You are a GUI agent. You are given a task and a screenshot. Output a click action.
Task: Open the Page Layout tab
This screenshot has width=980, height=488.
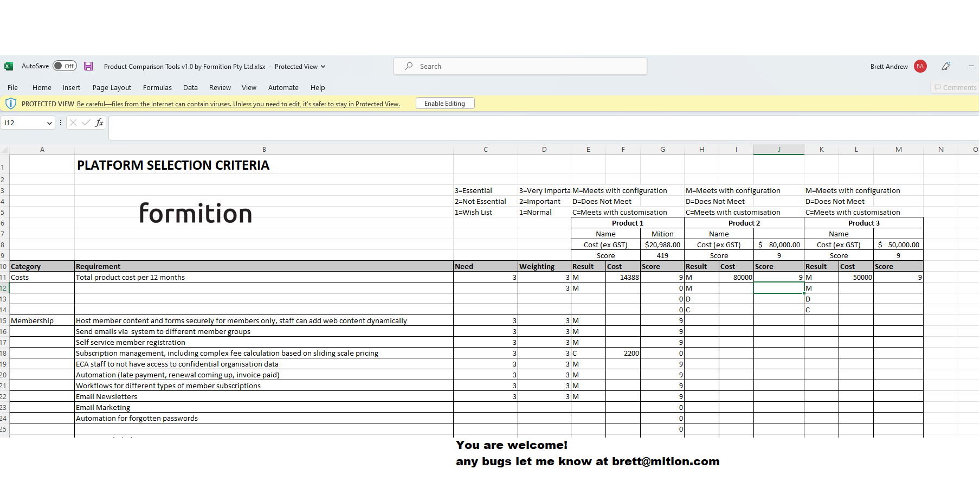coord(112,87)
